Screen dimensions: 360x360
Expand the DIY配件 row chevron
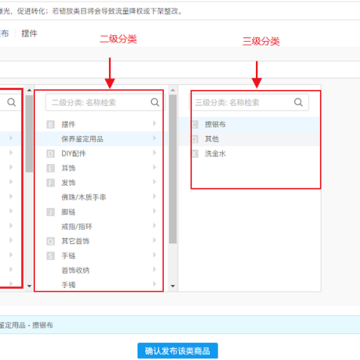(x=154, y=153)
